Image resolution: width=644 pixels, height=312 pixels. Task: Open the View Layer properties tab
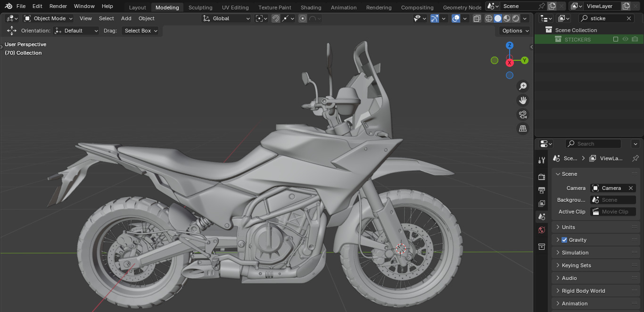point(542,204)
